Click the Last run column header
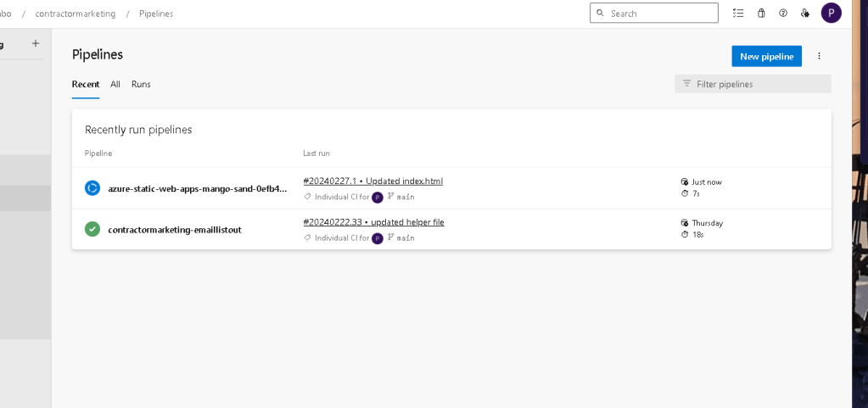 click(316, 154)
